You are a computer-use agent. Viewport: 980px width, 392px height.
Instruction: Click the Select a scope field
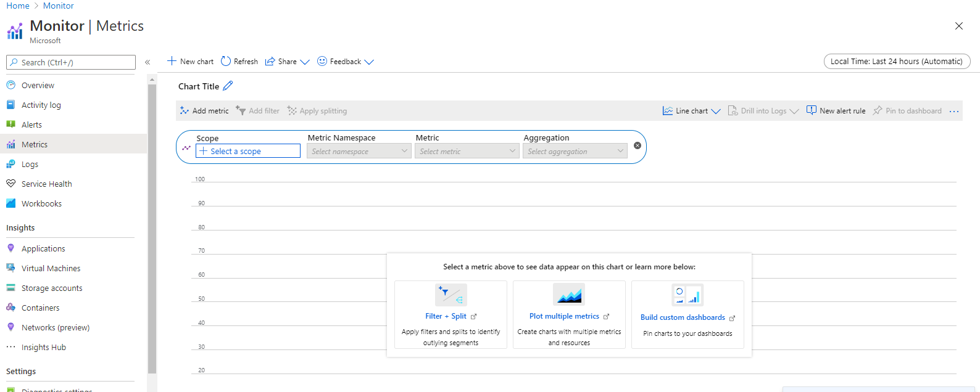point(248,151)
